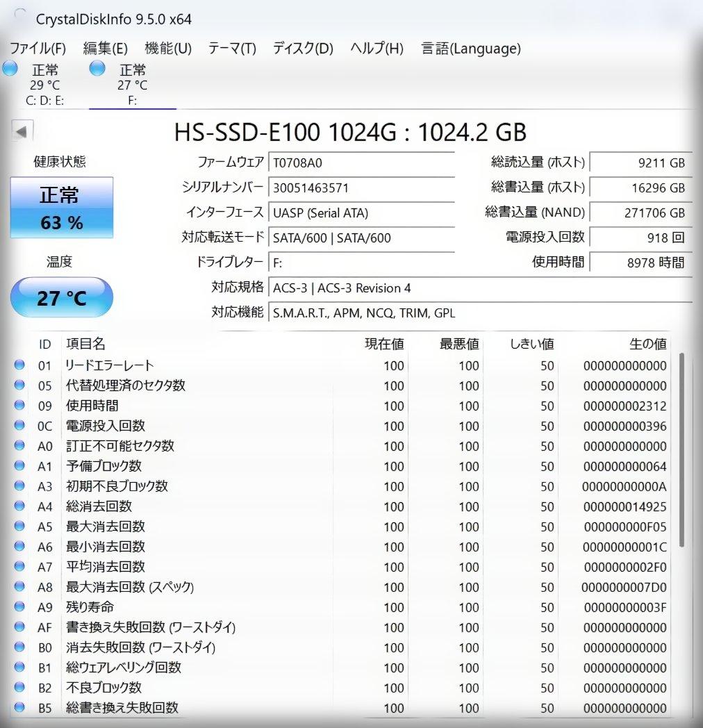This screenshot has width=703, height=728.
Task: Select the リードエラーレート attribute name
Action: click(110, 365)
